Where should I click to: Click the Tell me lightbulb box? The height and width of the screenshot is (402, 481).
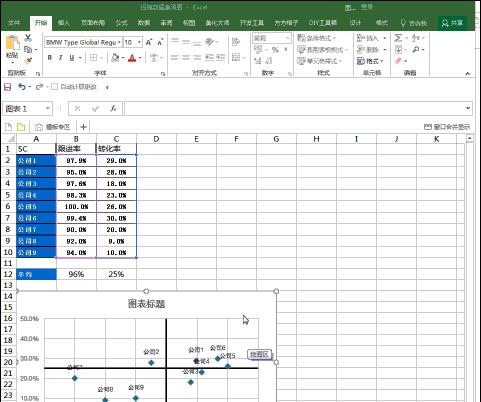point(414,23)
